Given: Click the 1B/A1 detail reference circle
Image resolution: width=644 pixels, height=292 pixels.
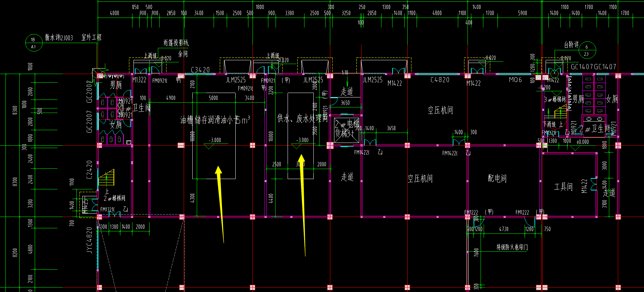Looking at the screenshot, I should tap(34, 43).
